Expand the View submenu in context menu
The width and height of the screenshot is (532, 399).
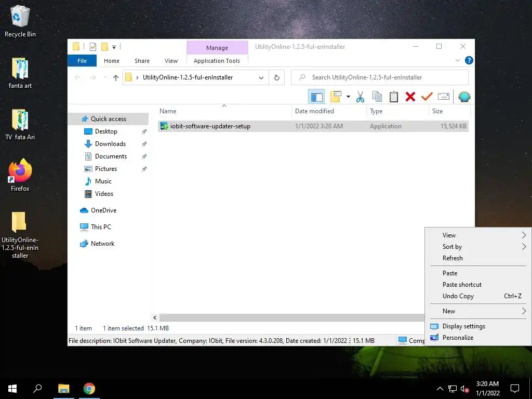pyautogui.click(x=478, y=235)
